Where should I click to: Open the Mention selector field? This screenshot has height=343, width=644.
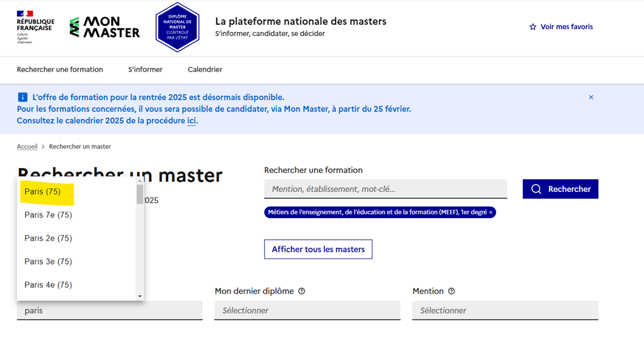click(505, 310)
